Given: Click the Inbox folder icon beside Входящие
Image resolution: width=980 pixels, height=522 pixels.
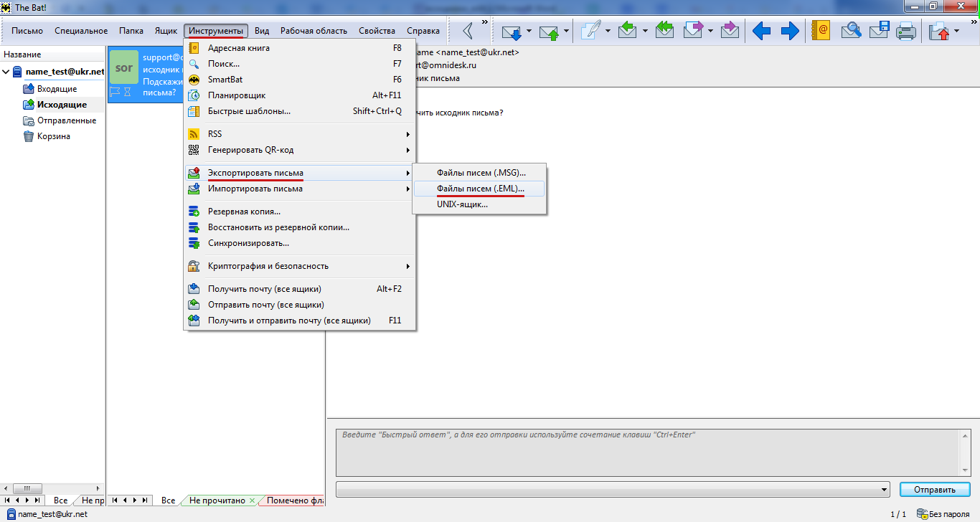Looking at the screenshot, I should point(29,89).
